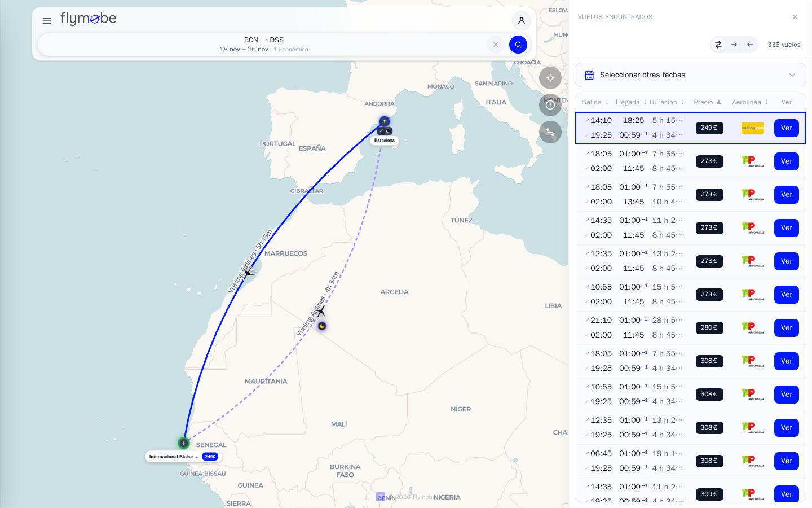
Task: Click the moon icon beside Barcelona marker
Action: [x=388, y=131]
